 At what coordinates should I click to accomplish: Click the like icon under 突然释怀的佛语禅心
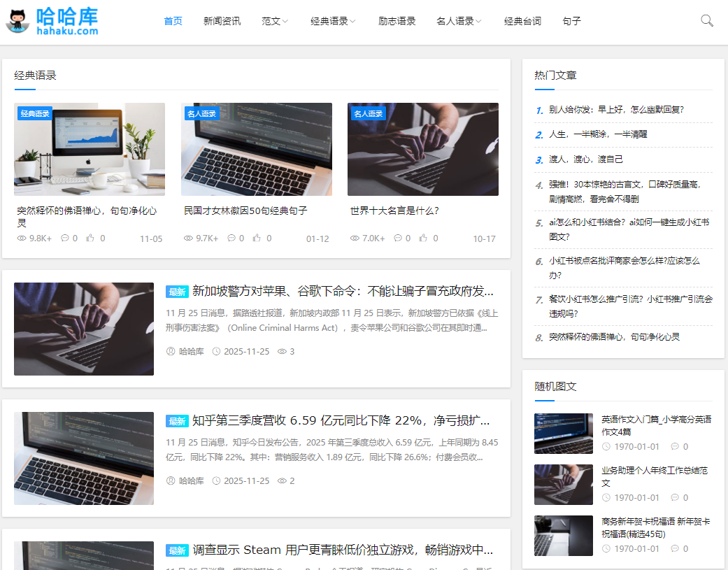[90, 238]
